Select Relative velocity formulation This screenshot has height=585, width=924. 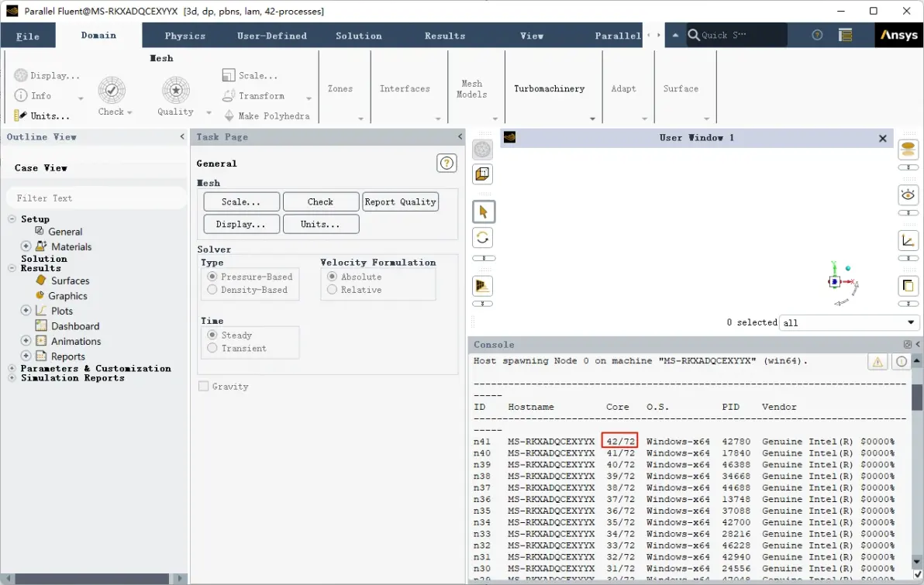pyautogui.click(x=333, y=289)
